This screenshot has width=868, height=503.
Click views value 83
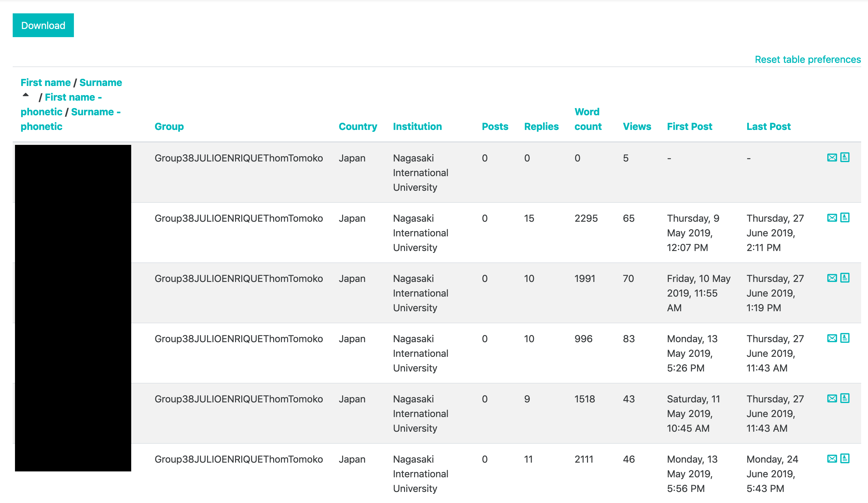(x=629, y=339)
